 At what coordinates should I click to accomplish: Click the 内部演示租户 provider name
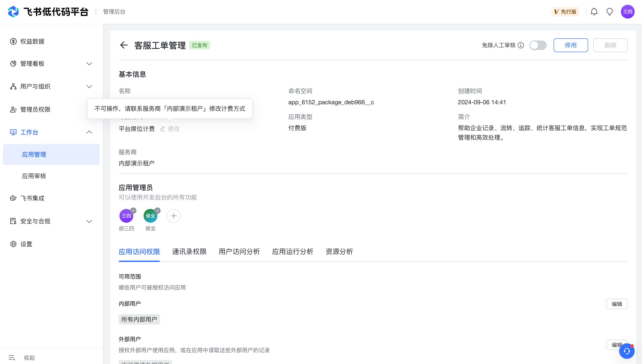[x=136, y=163]
